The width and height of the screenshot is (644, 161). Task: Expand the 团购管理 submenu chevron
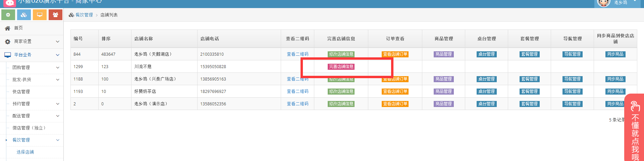[x=58, y=68]
